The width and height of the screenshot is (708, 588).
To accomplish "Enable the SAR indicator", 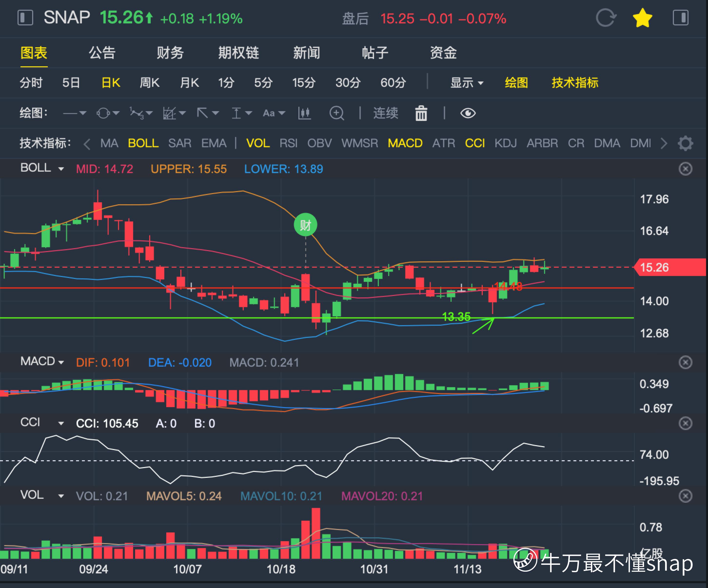I will coord(180,143).
